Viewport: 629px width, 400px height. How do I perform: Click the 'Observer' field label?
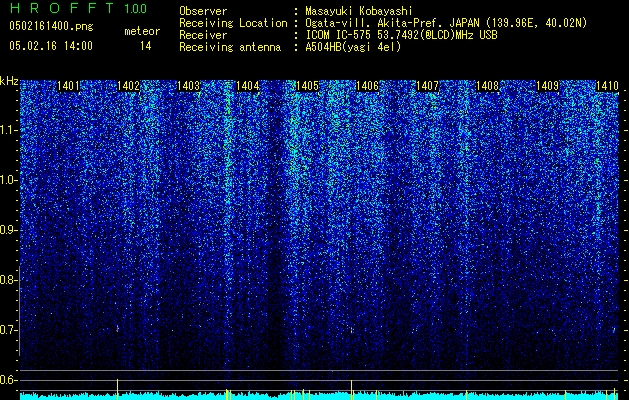click(x=203, y=11)
